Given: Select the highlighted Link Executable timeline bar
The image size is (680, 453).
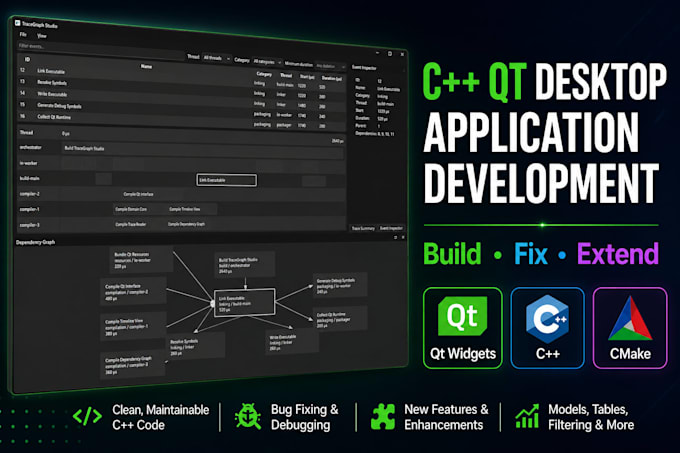Looking at the screenshot, I should coord(226,180).
